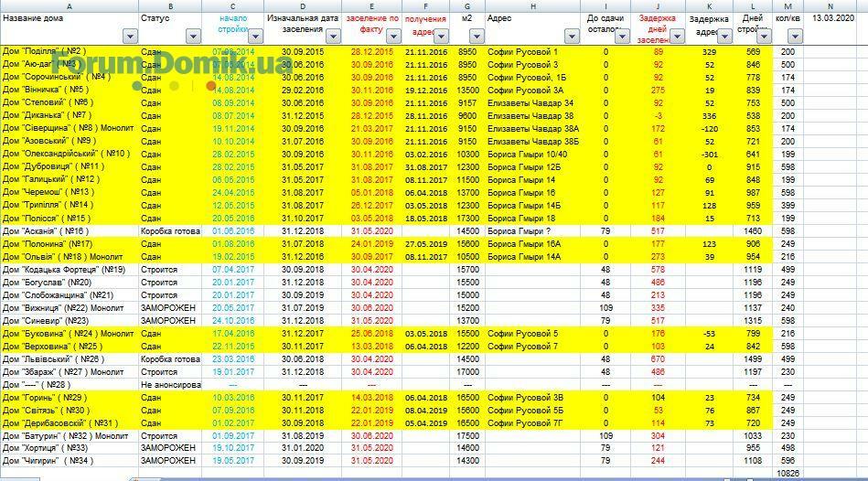Image resolution: width=868 pixels, height=481 pixels.
Task: Select м2 cell 17500 for Батурин
Action: pos(467,435)
